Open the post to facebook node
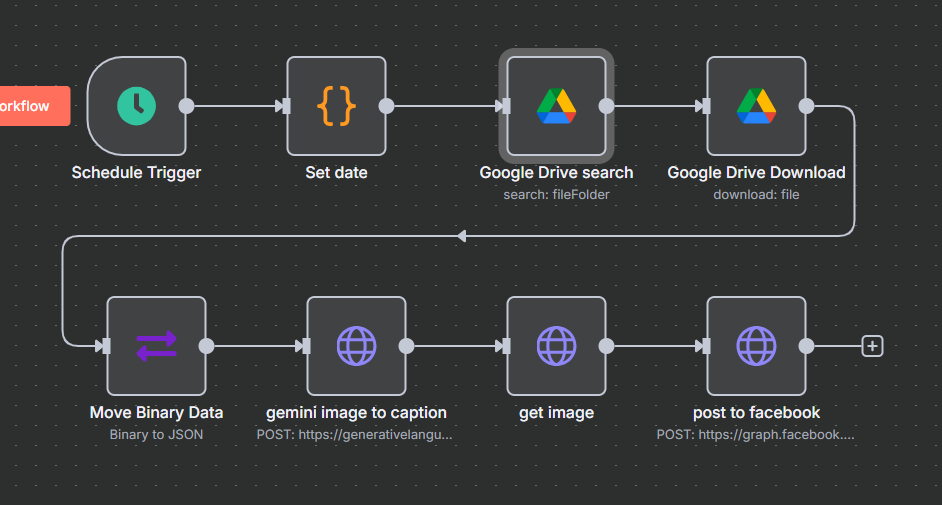942x505 pixels. pos(756,346)
